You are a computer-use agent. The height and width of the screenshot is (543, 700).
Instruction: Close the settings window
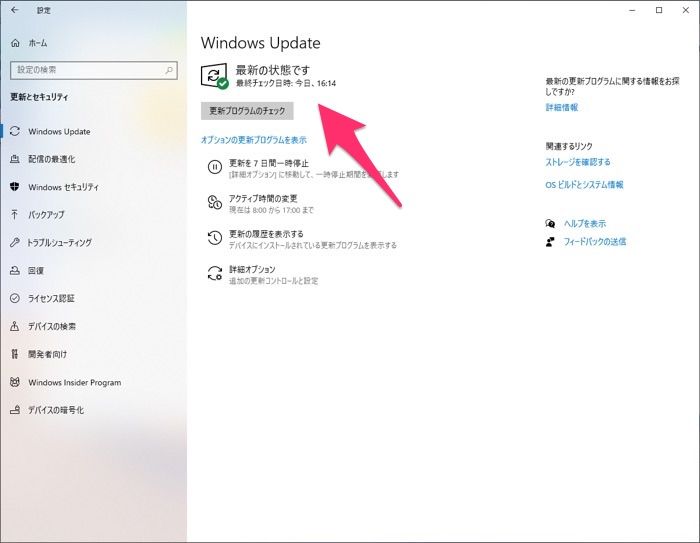click(686, 10)
